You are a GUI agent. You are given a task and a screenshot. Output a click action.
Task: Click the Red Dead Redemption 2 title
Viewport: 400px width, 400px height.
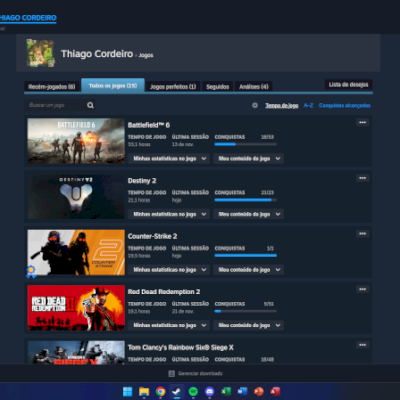click(x=164, y=292)
